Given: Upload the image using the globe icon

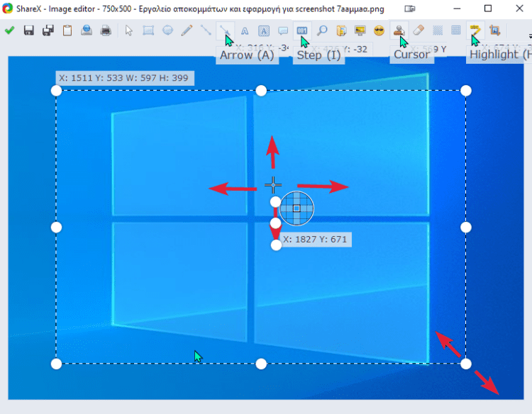Looking at the screenshot, I should (x=87, y=30).
